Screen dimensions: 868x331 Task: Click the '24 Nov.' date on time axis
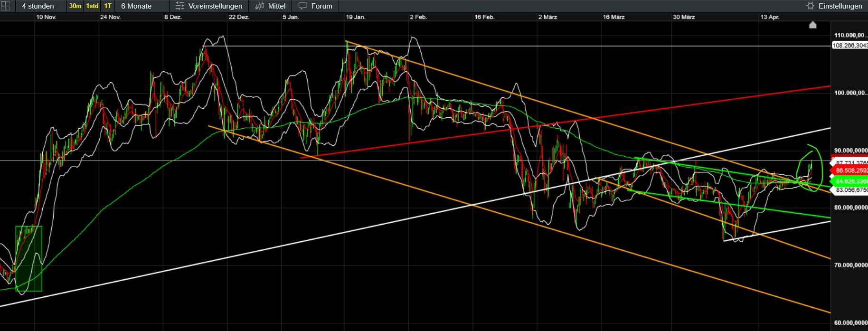click(x=110, y=17)
